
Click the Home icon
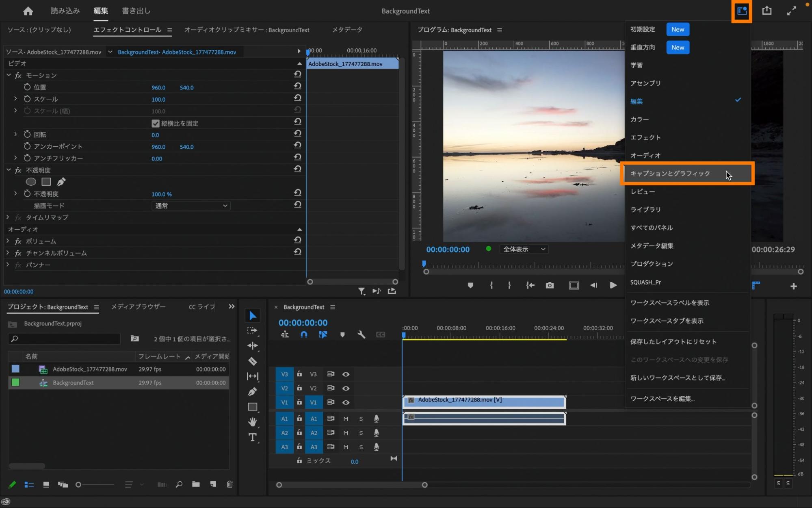click(x=28, y=11)
